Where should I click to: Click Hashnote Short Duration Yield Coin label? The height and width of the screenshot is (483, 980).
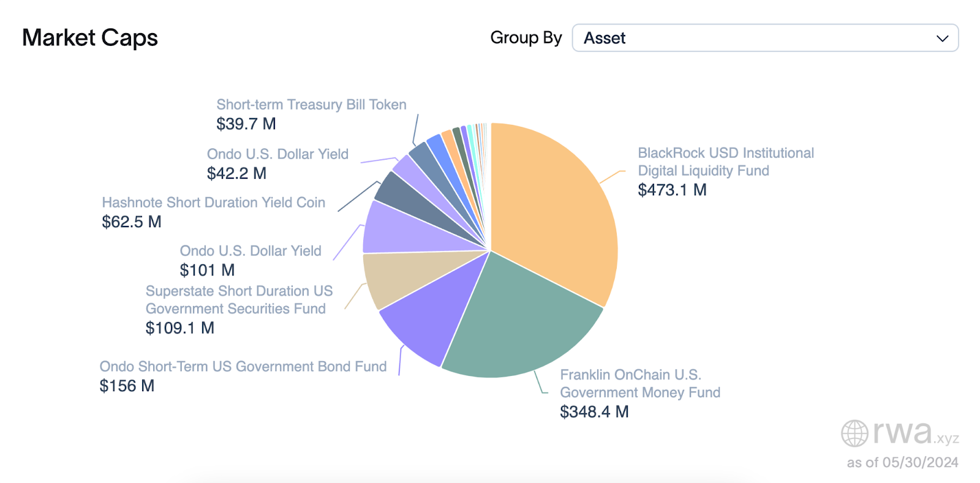pos(213,203)
